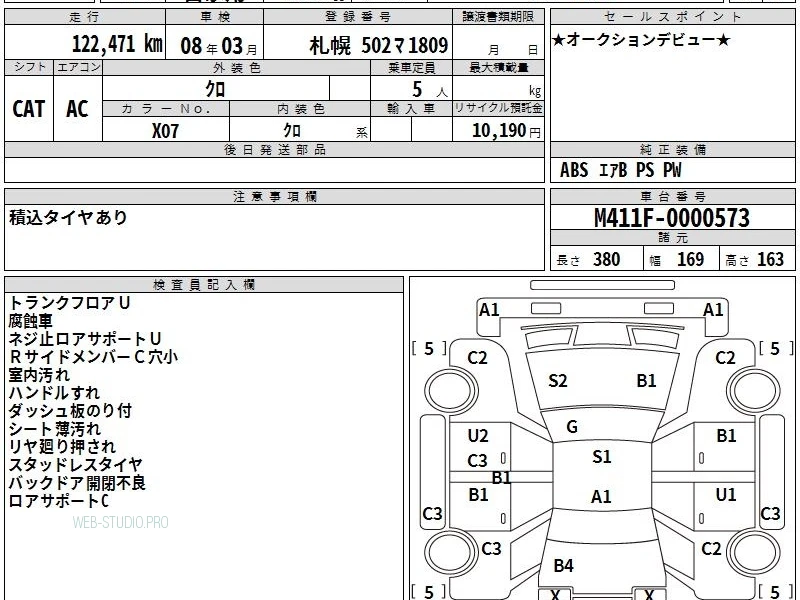The image size is (800, 600).
Task: Click damage mark S1 on roof
Action: tap(602, 457)
